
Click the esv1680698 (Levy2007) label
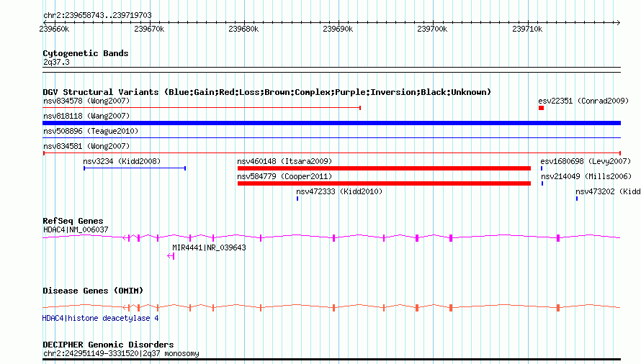click(586, 161)
